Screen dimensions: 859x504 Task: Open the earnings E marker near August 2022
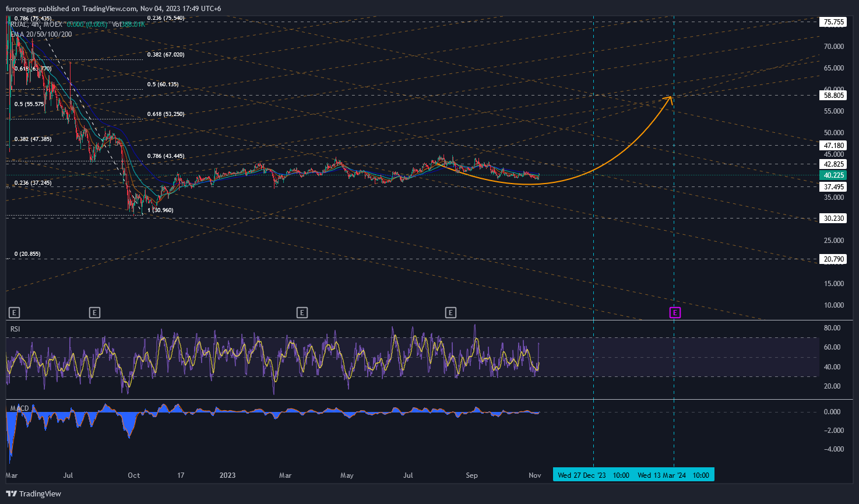(x=94, y=313)
